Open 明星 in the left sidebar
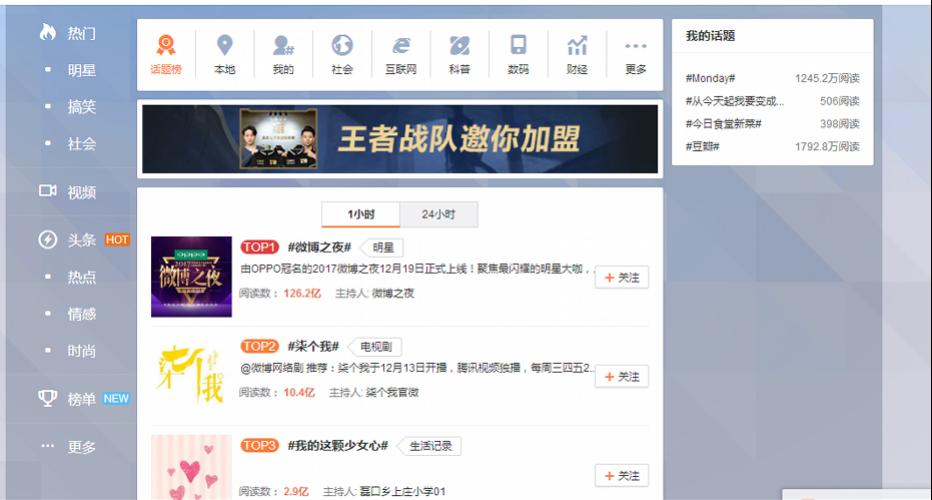Screen dimensions: 932x500 coord(81,70)
